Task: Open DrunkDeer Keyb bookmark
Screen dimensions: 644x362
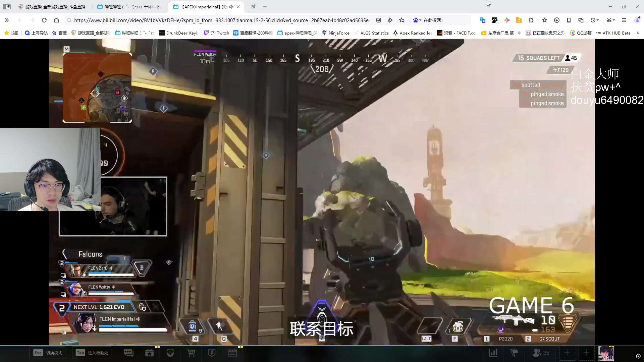Action: 179,33
